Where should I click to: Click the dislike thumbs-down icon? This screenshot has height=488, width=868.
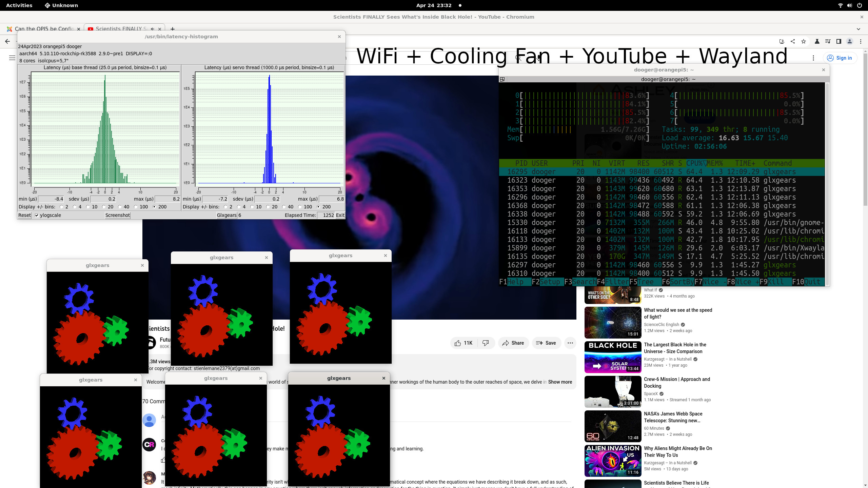[486, 343]
